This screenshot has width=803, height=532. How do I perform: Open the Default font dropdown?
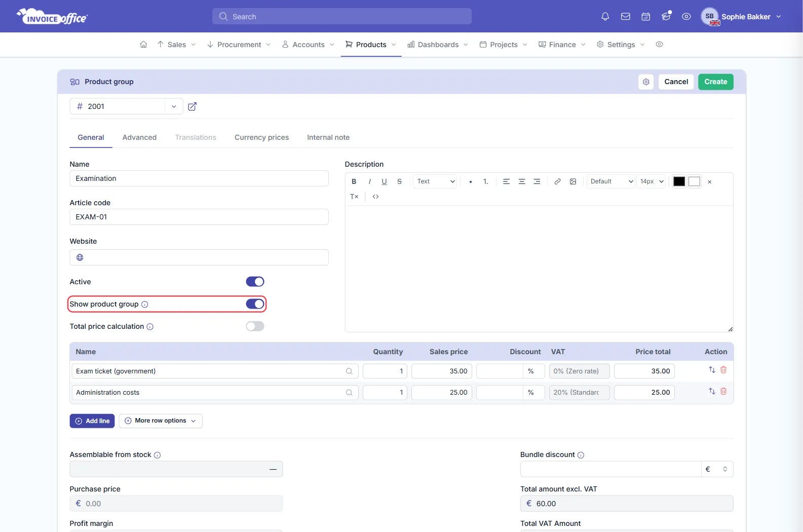coord(611,181)
